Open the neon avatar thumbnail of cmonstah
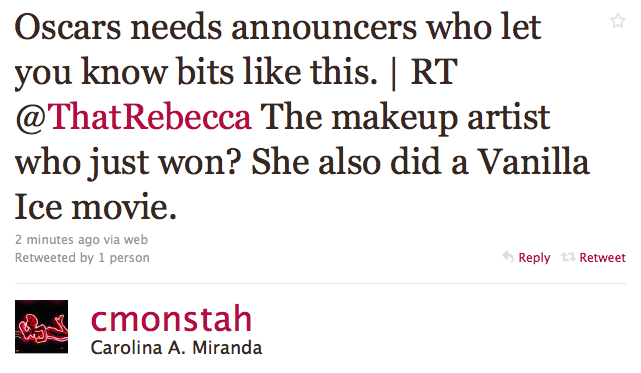The image size is (641, 373). (42, 326)
